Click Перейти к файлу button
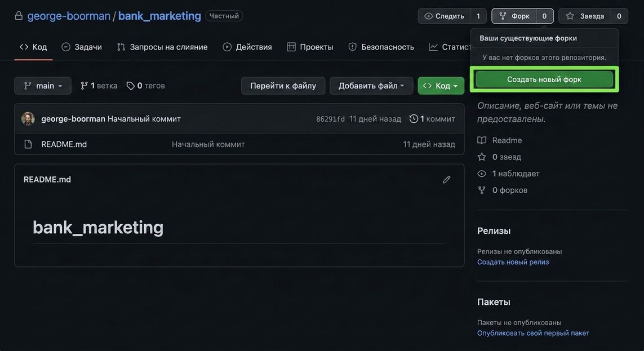The width and height of the screenshot is (644, 351). tap(283, 86)
